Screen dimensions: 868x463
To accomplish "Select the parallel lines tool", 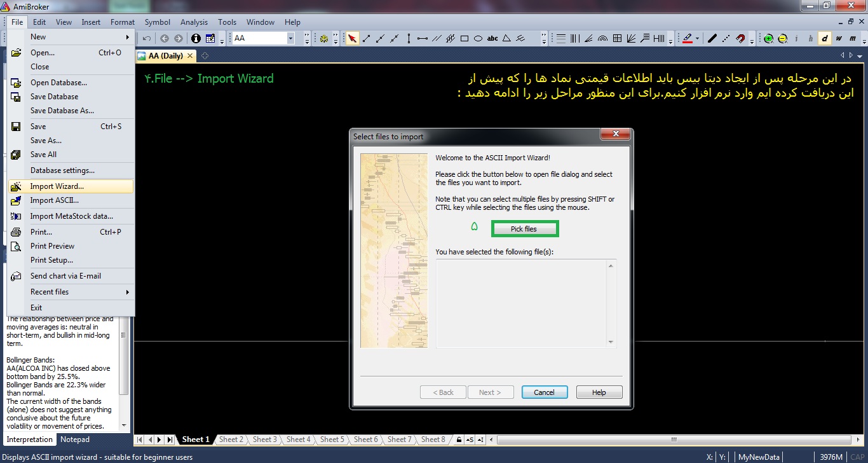I will tap(437, 38).
